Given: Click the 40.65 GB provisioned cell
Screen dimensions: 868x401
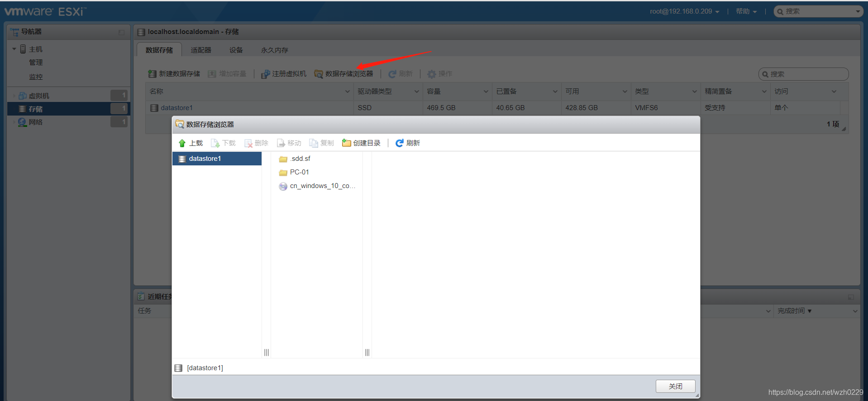Looking at the screenshot, I should point(526,108).
